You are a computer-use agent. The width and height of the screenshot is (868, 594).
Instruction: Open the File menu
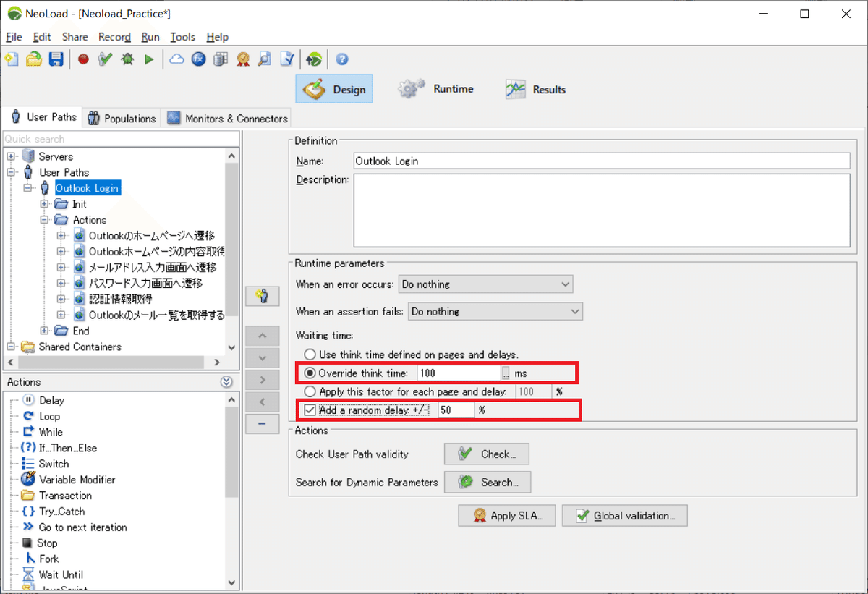pyautogui.click(x=14, y=37)
